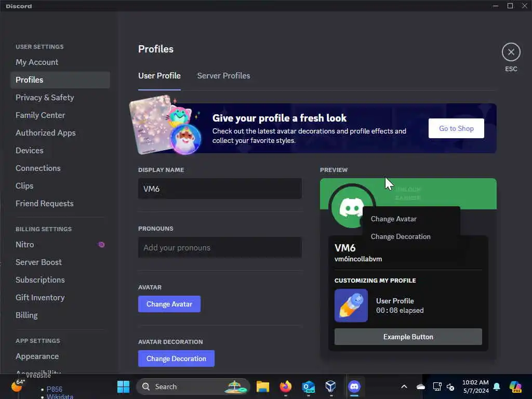
Task: Open Windows Start menu
Action: 123,387
